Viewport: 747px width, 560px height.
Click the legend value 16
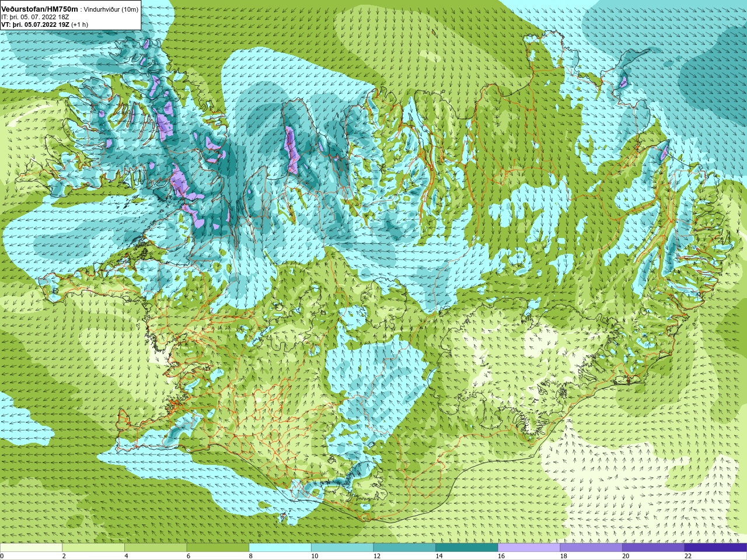click(501, 556)
